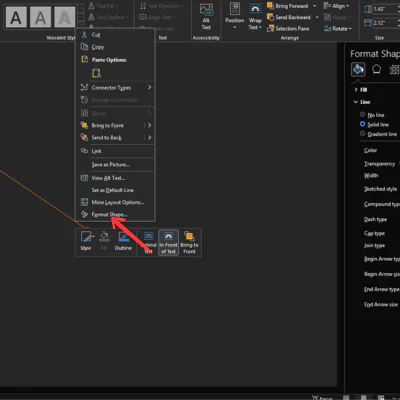Expand the Send to Back submenu arrow
Image resolution: width=400 pixels, height=400 pixels.
pyautogui.click(x=149, y=137)
